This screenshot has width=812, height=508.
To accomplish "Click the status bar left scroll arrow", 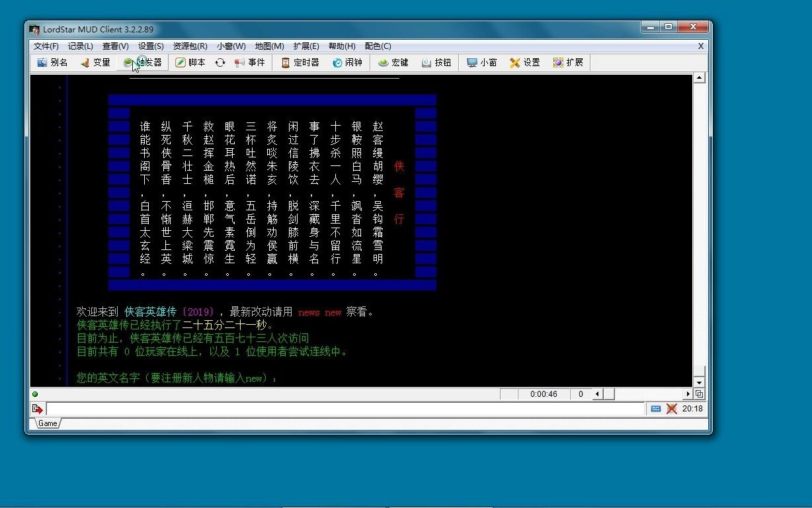I will (x=597, y=394).
